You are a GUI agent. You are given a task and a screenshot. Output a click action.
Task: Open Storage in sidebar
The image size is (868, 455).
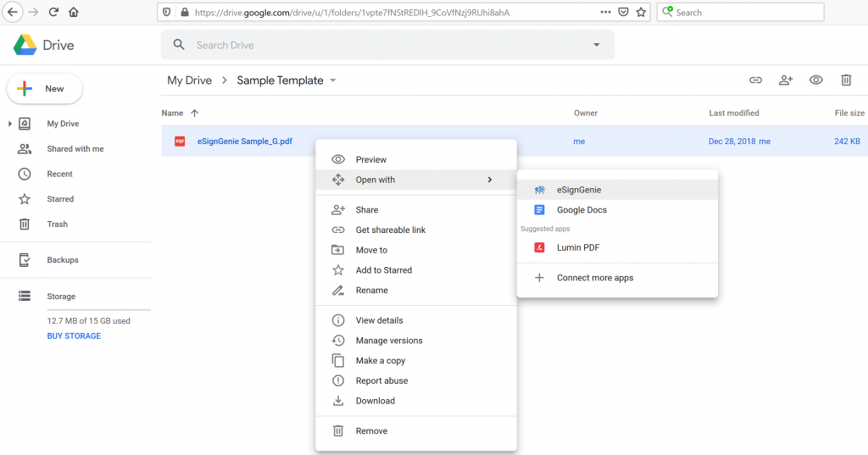tap(61, 297)
